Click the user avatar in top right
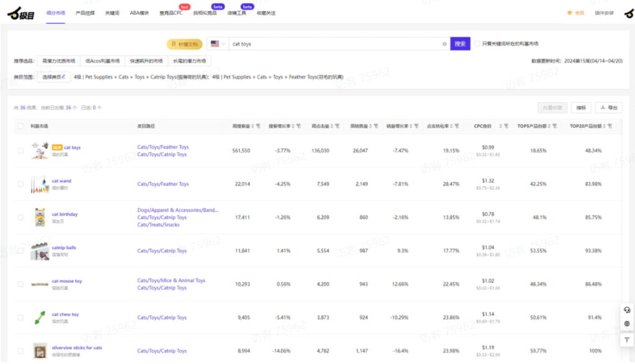This screenshot has height=364, width=635. (x=628, y=12)
